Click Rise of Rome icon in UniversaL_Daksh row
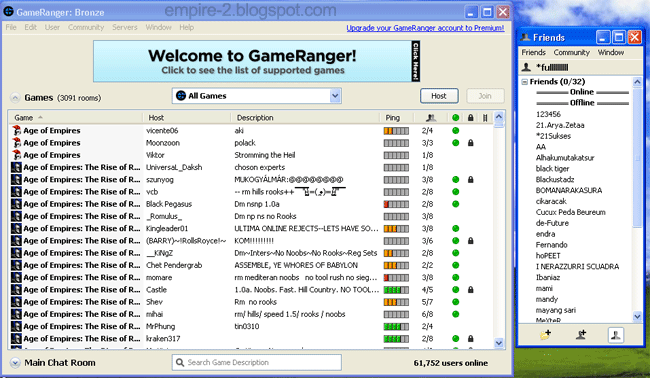 pyautogui.click(x=16, y=167)
